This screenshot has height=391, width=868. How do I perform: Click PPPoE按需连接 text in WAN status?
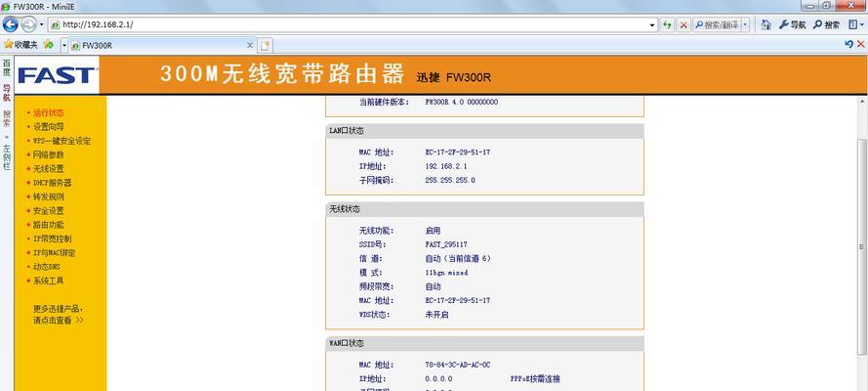tap(535, 379)
